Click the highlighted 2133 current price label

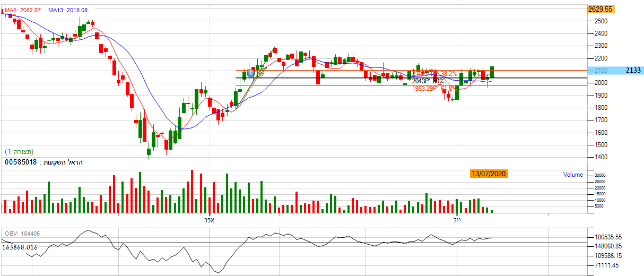coord(633,70)
